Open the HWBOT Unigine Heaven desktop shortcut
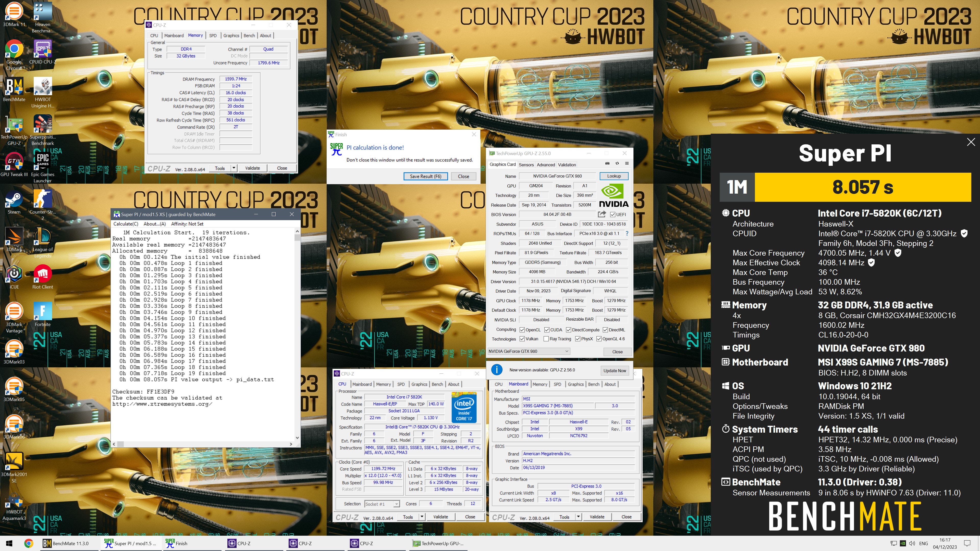 coord(43,92)
